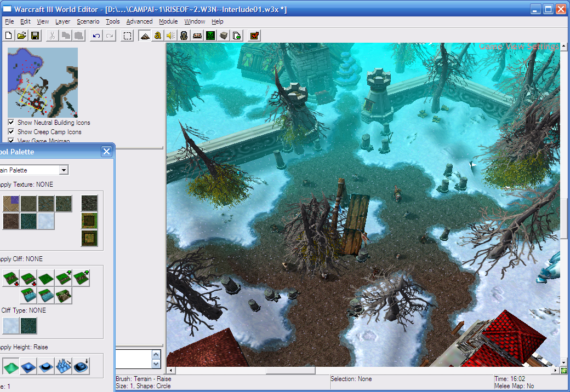This screenshot has width=570, height=392.
Task: Pick the dark cracked blight texture tile
Action: tap(89, 203)
